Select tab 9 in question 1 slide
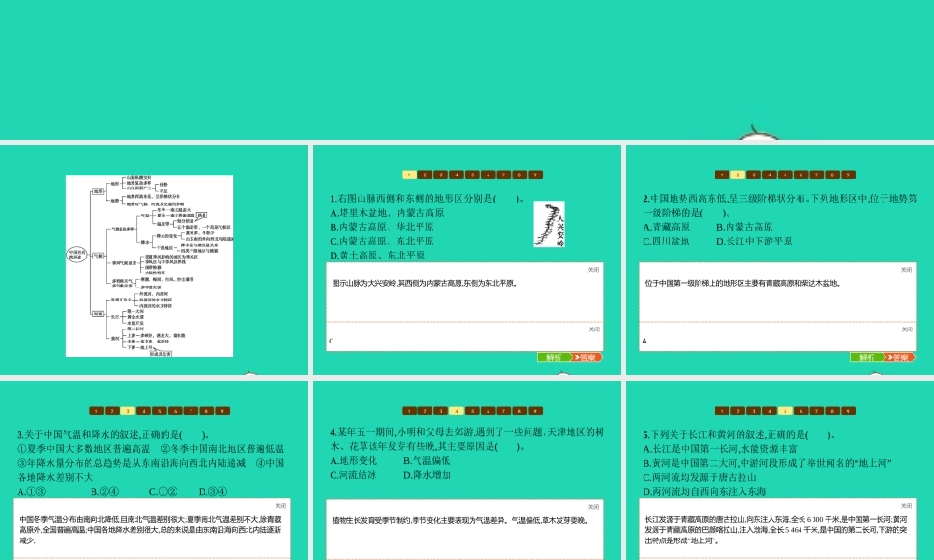 pos(535,175)
